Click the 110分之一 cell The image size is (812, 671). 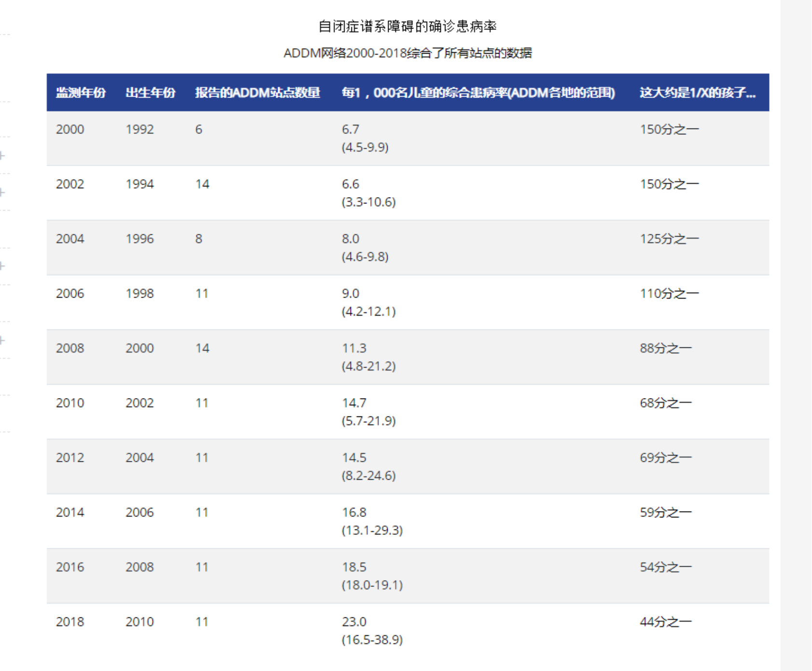click(669, 293)
